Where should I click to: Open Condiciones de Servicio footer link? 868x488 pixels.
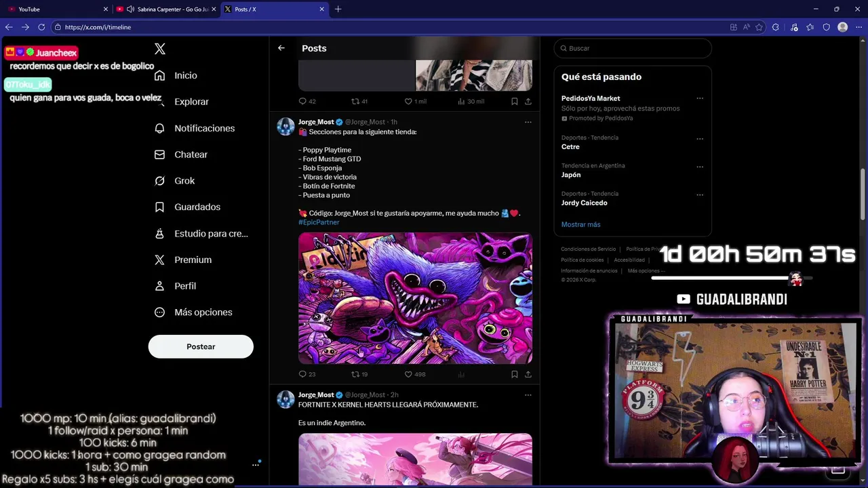pos(588,249)
